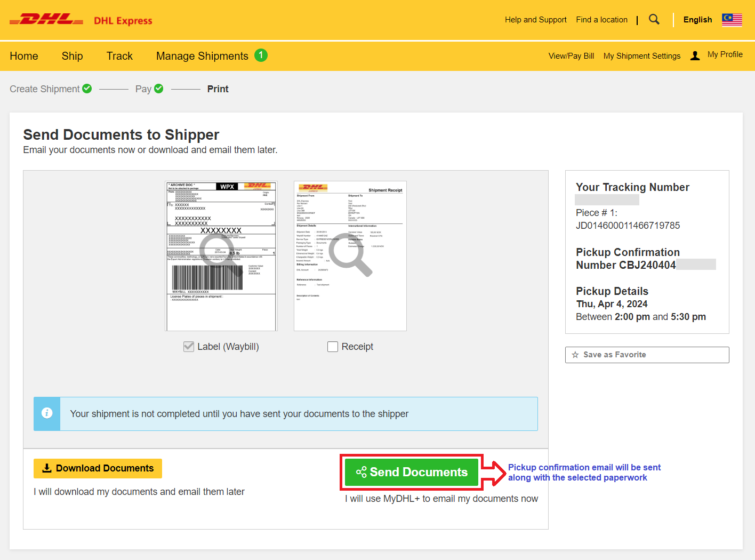Image resolution: width=755 pixels, height=560 pixels.
Task: Click the star icon in Save as Favorite
Action: pos(575,355)
